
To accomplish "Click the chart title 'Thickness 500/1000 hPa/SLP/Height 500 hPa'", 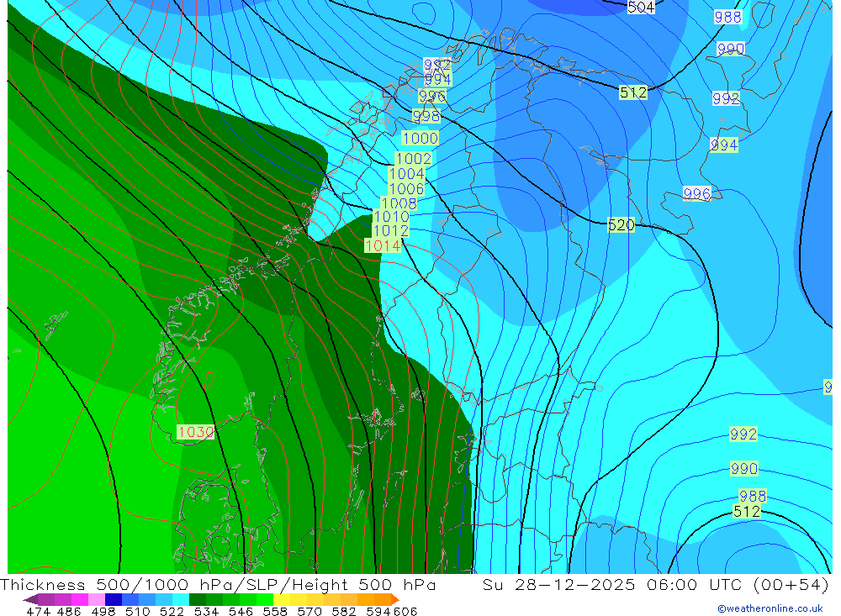I will pyautogui.click(x=219, y=585).
